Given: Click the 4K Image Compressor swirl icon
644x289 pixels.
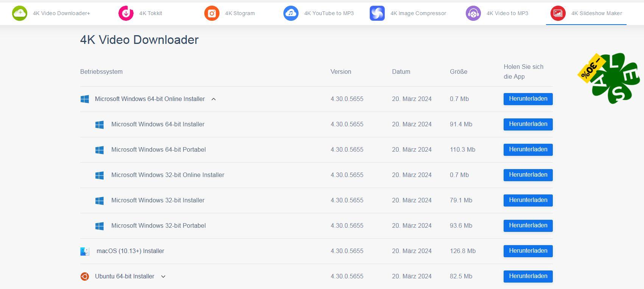Looking at the screenshot, I should 377,13.
